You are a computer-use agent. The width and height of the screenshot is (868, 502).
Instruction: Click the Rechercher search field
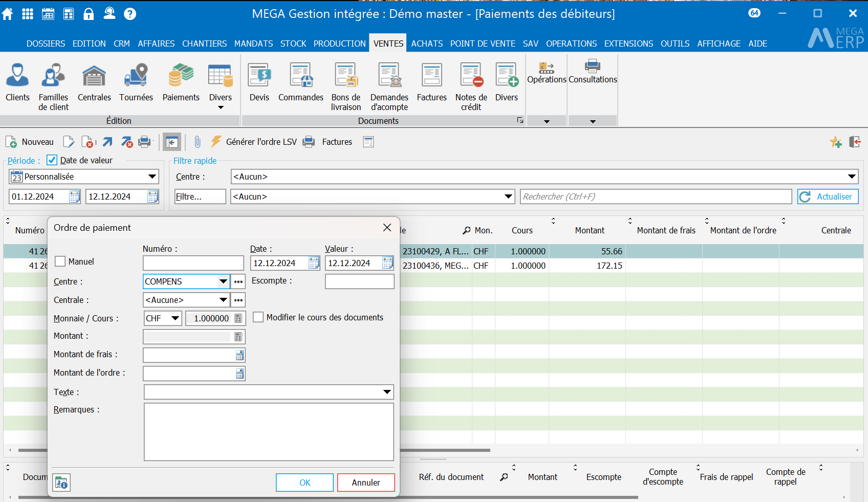click(x=656, y=197)
